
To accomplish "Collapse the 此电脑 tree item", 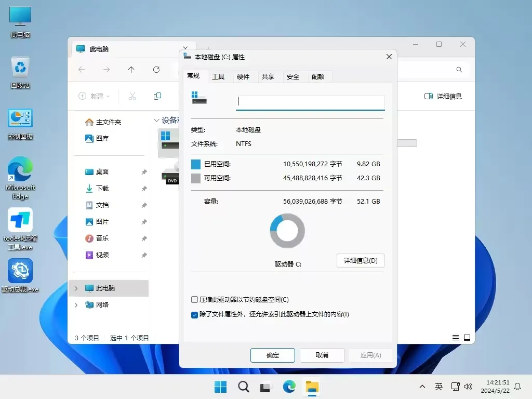I will pos(75,288).
